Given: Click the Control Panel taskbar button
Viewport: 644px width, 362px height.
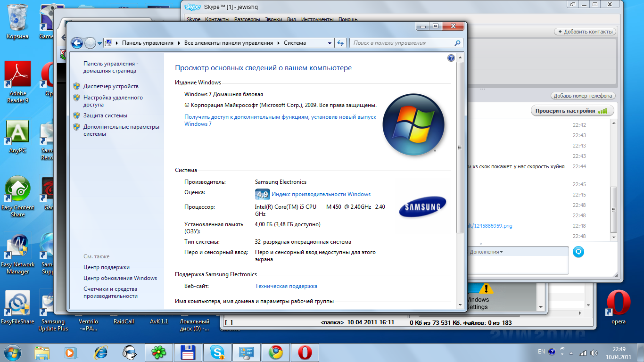Looking at the screenshot, I should tap(247, 352).
